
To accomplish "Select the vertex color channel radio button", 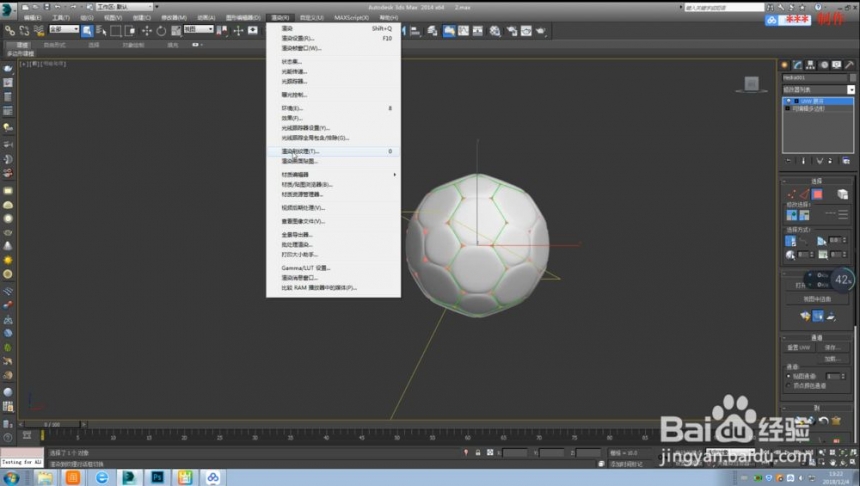I will [x=789, y=386].
